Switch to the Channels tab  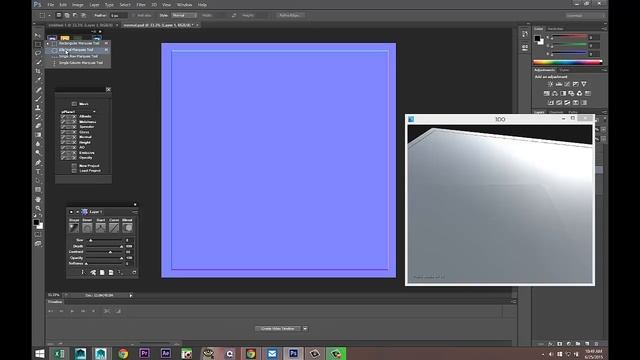coord(556,112)
